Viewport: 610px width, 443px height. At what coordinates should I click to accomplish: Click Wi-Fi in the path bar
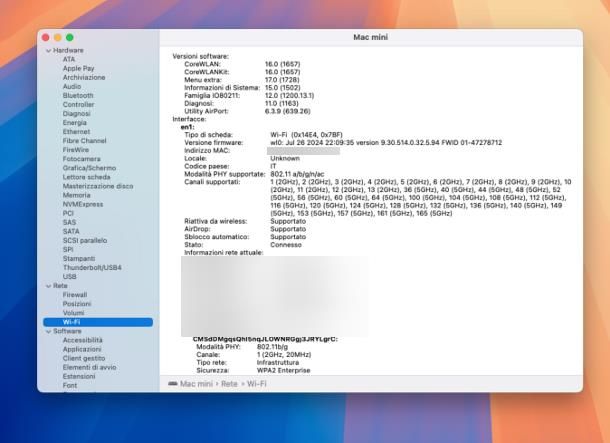(x=257, y=384)
